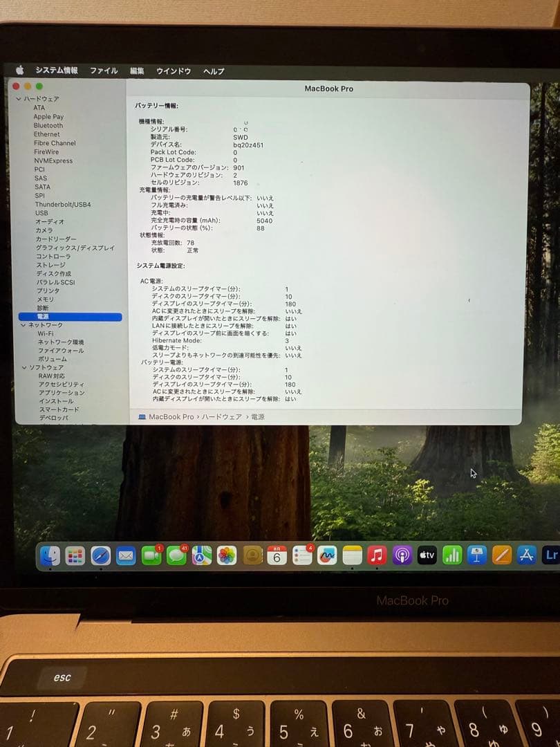Open the ヘルプ menu
560x747 pixels.
[x=213, y=70]
